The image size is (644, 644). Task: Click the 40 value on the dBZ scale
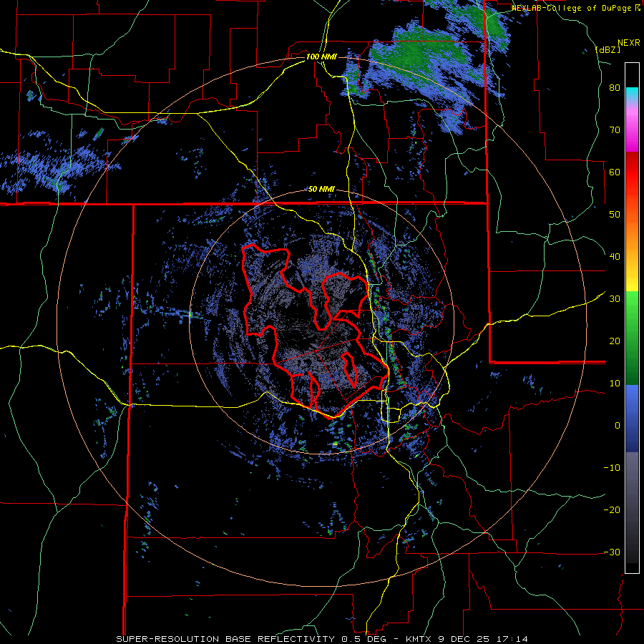(x=615, y=257)
